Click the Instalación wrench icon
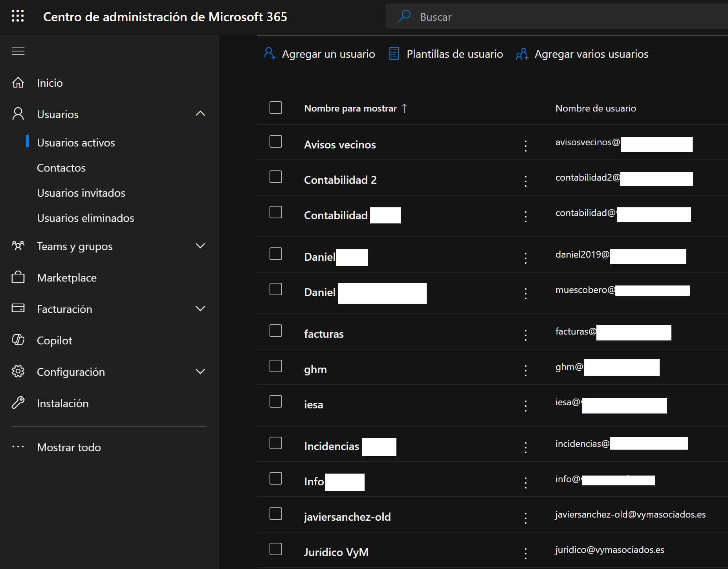 click(x=18, y=403)
